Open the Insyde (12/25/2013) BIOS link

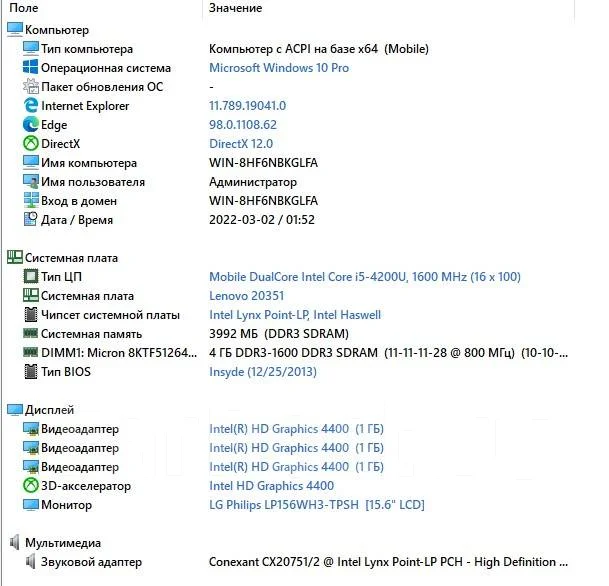click(263, 372)
